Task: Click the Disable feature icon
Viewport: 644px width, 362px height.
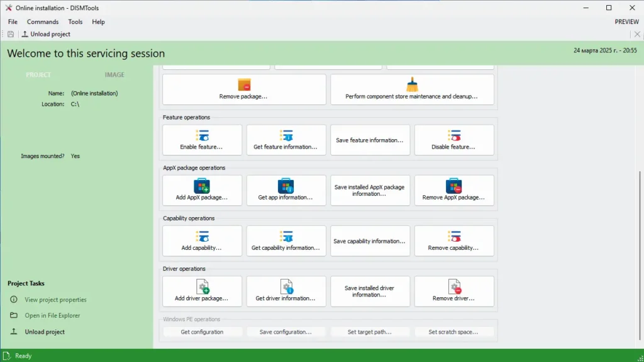Action: (x=454, y=135)
